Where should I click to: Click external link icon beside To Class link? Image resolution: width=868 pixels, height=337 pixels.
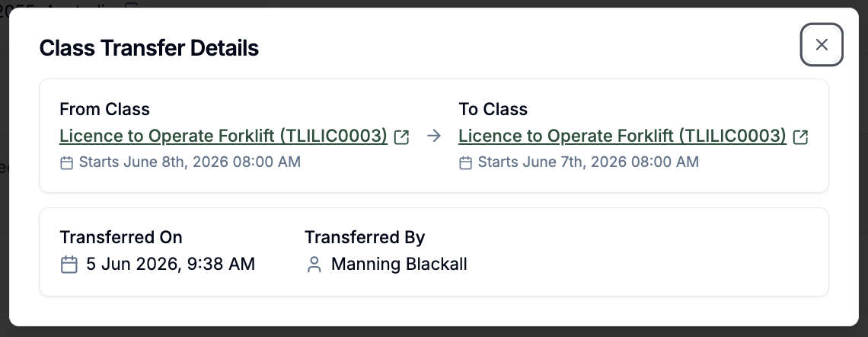[x=800, y=137]
